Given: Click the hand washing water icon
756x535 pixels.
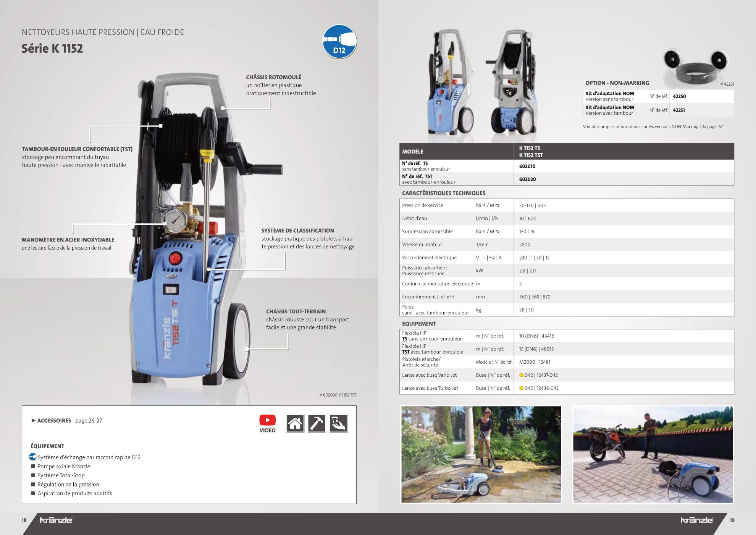Looking at the screenshot, I should (x=338, y=423).
